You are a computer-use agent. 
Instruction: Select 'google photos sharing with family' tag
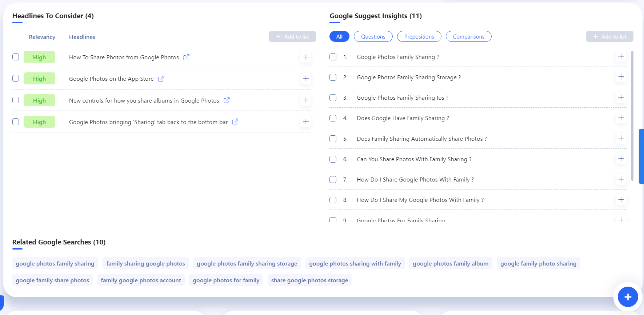pos(355,263)
